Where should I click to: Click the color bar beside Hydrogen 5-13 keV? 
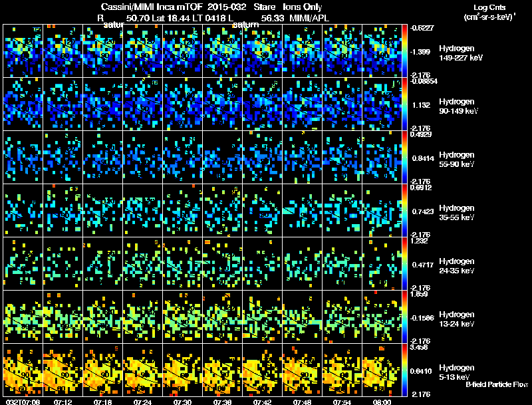pos(404,370)
